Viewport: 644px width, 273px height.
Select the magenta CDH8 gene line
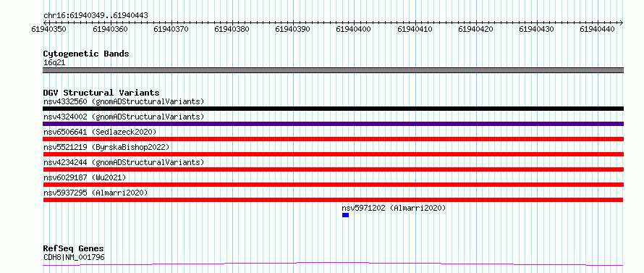coord(333,264)
